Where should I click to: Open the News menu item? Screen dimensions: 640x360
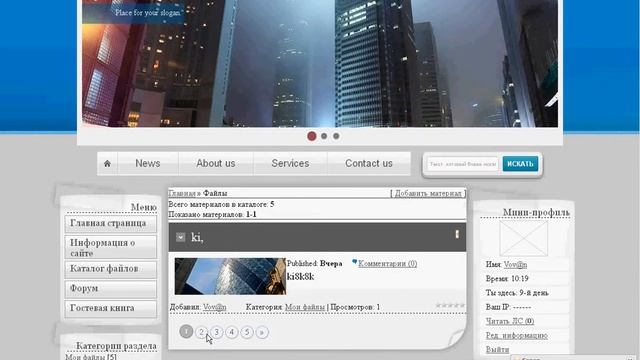click(148, 164)
